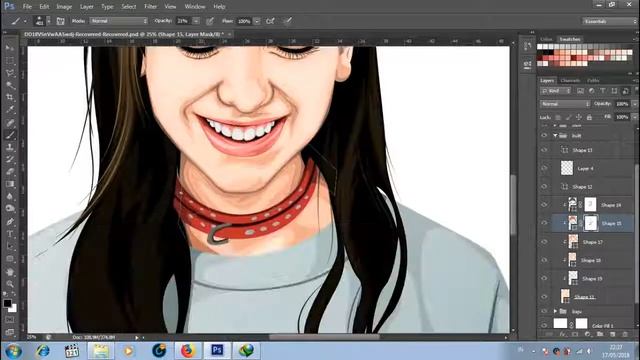Screen dimensions: 640x360
Task: Select the Move tool
Action: (x=10, y=48)
